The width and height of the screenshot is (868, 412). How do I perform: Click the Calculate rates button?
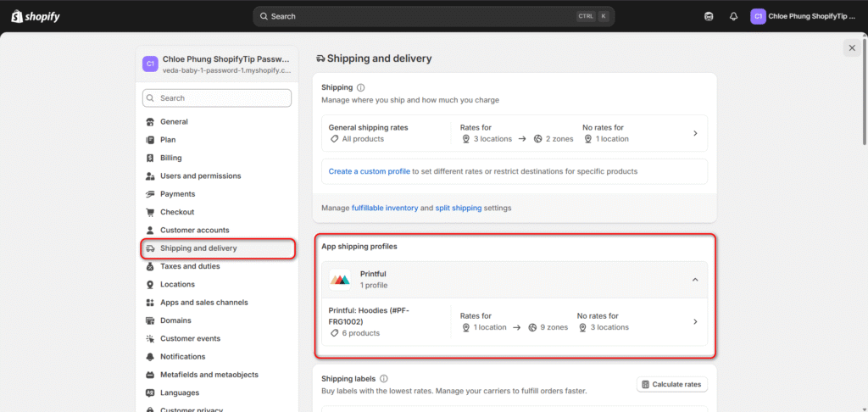click(671, 385)
